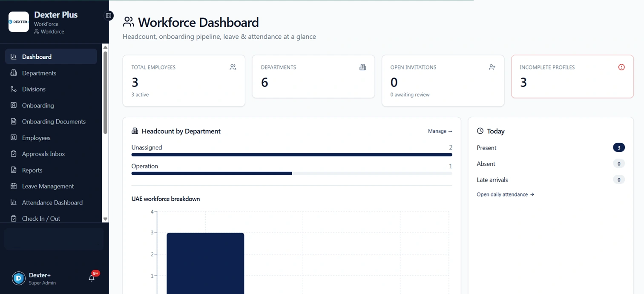This screenshot has width=644, height=294.
Task: Open notifications via the bell icon
Action: click(x=92, y=278)
